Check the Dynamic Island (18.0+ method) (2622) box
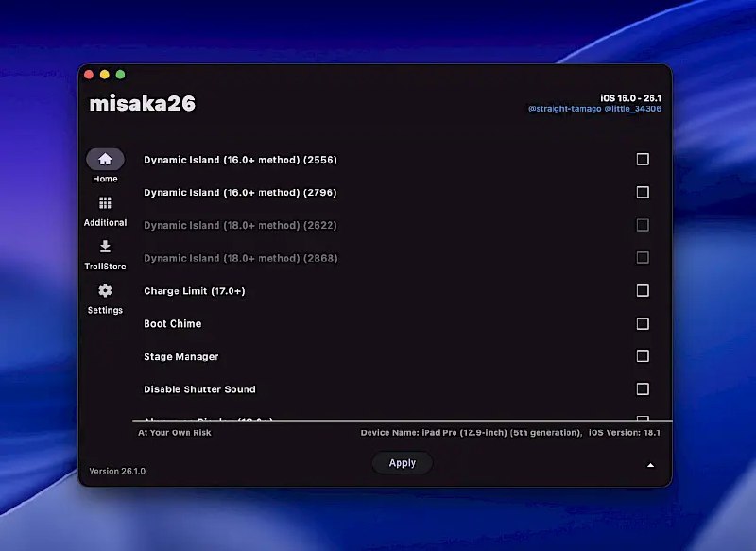This screenshot has width=756, height=551. (x=643, y=225)
